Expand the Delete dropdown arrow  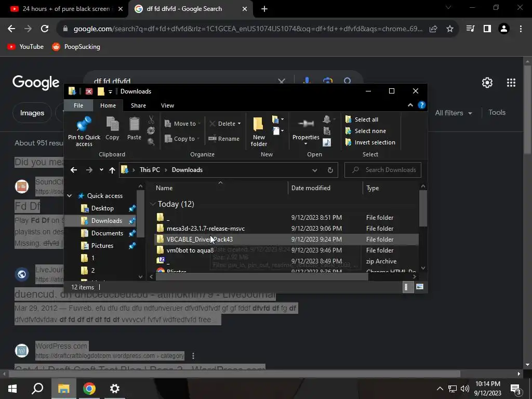coord(239,124)
